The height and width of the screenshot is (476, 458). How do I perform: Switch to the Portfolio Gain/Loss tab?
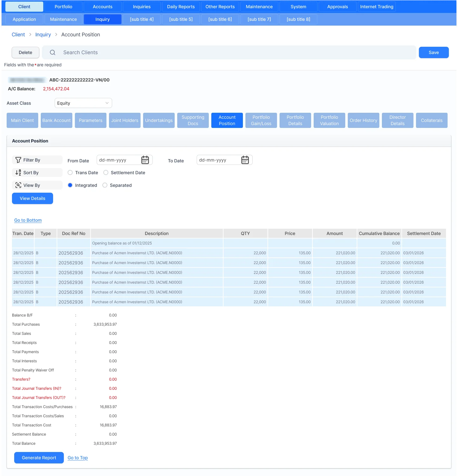261,120
